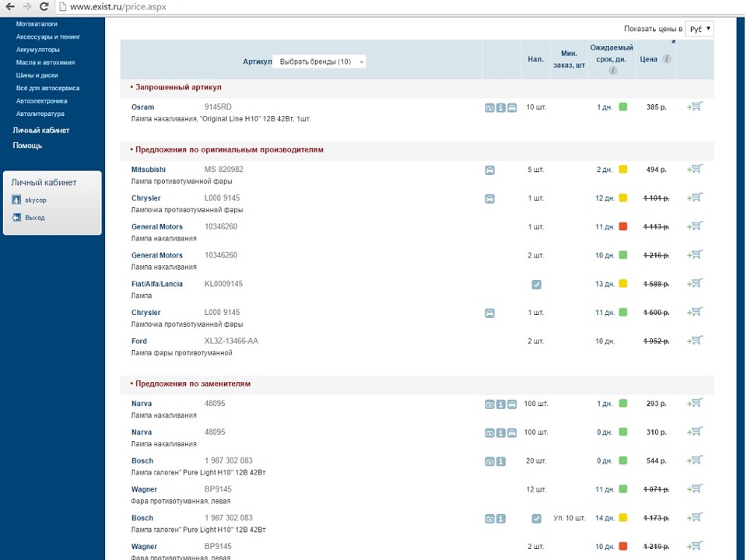Add General Motors 10346260 1216 р. to cart
Viewport: 747px width, 560px height.
tap(695, 255)
